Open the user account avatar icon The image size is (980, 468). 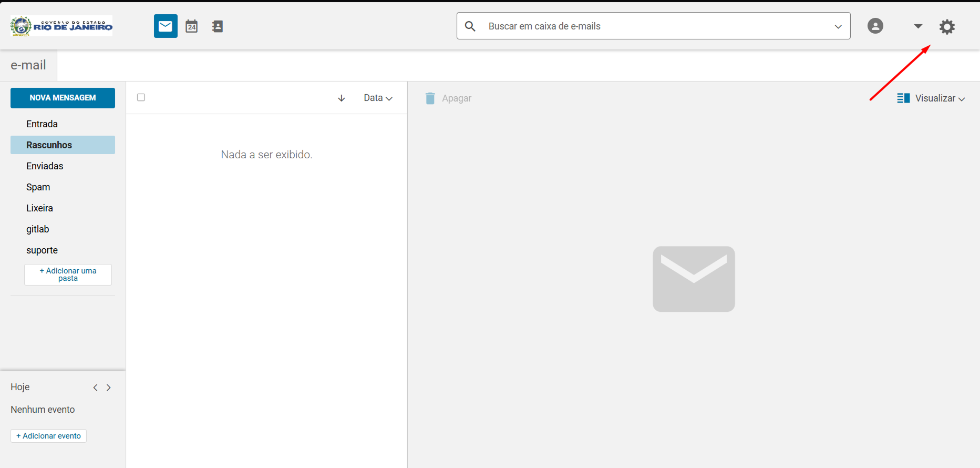(875, 26)
